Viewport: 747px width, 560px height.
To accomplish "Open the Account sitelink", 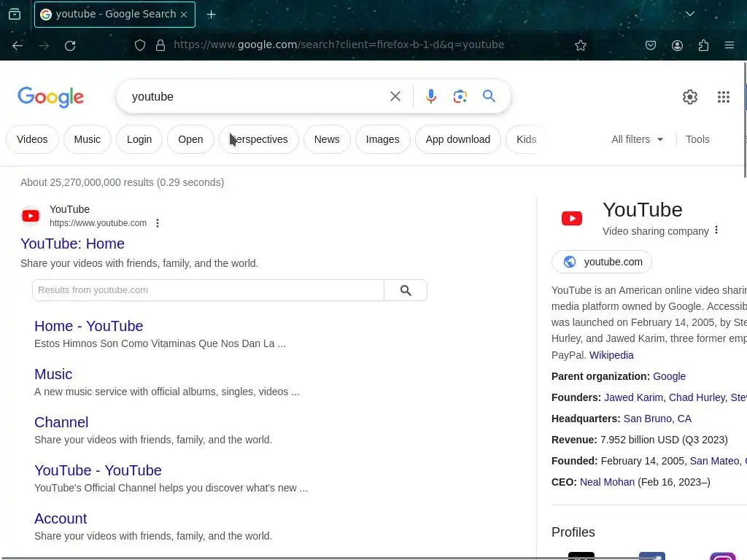I will pos(61,518).
